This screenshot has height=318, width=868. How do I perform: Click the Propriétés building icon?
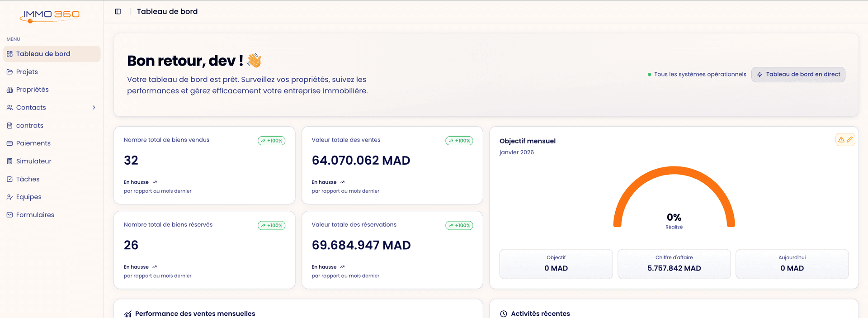coord(9,90)
